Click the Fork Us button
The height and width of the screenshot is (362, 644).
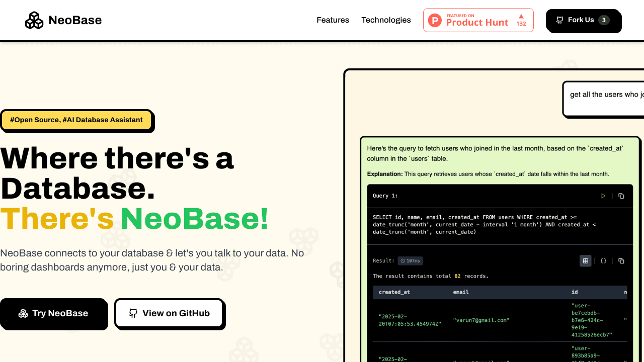coord(584,21)
